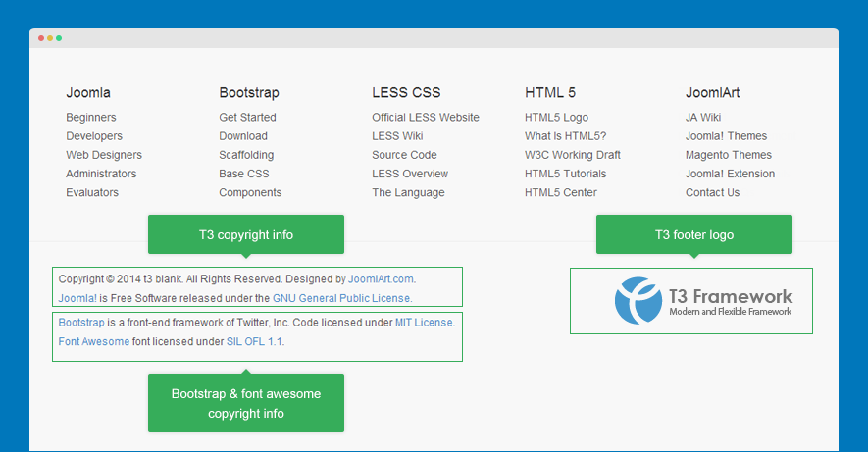Open the MIT License link
The height and width of the screenshot is (452, 868).
[x=424, y=323]
